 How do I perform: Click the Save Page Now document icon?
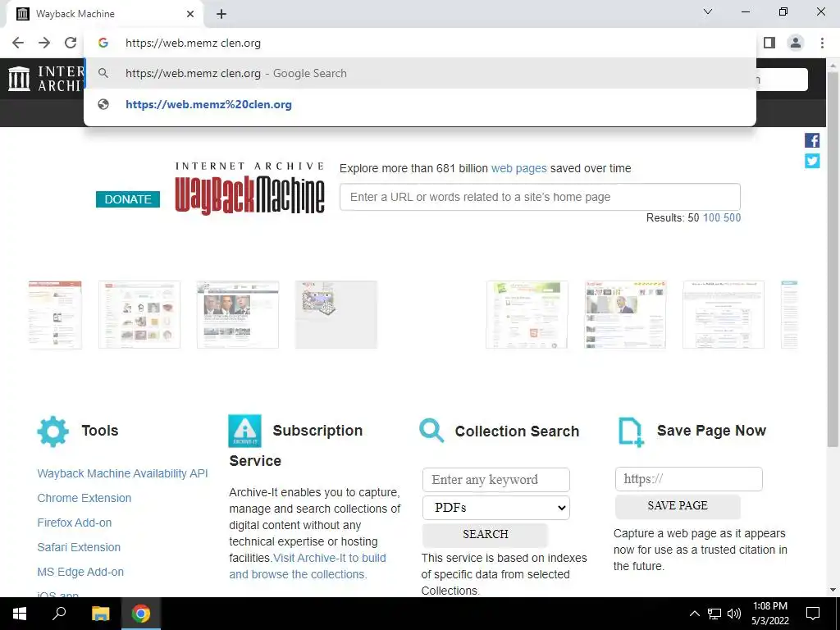click(631, 431)
